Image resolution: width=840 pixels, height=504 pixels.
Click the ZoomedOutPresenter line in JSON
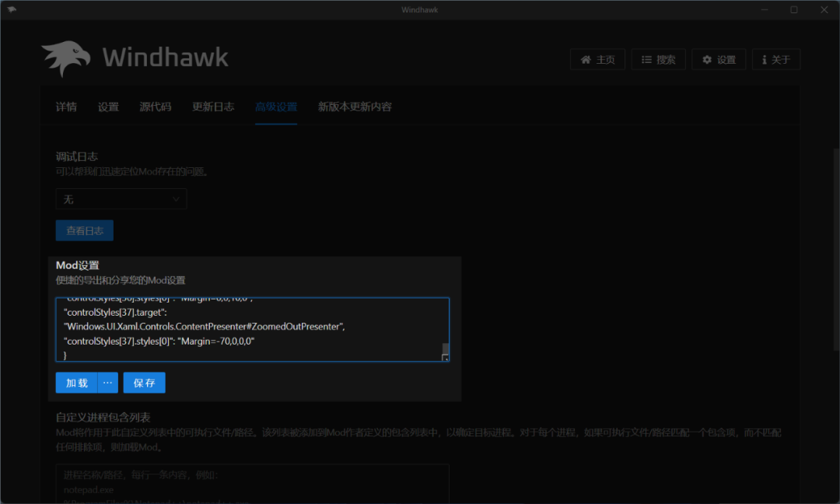204,327
